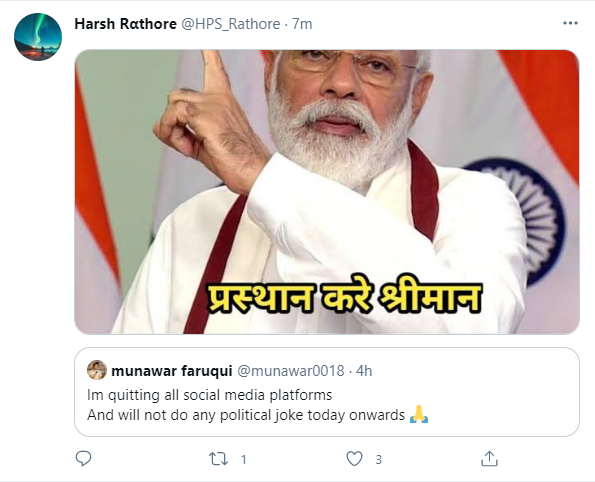
Task: Open the munawar faruqui name in quoted tweet
Action: point(172,371)
